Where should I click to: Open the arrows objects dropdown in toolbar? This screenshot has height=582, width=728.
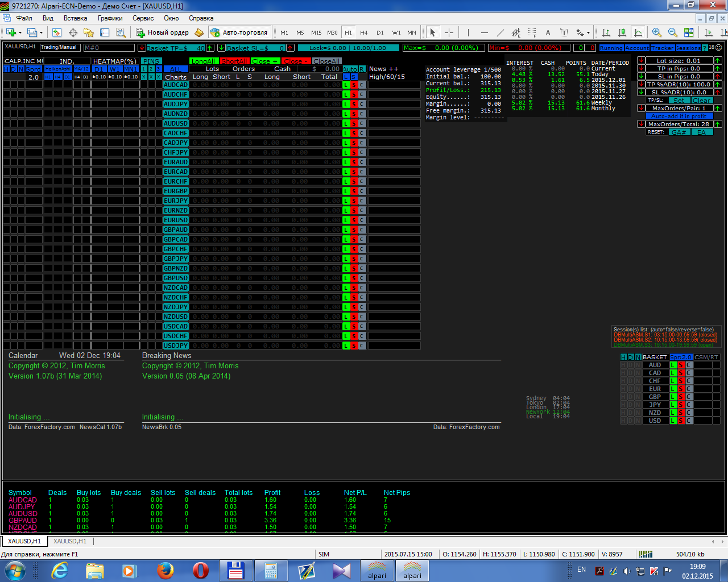click(x=588, y=32)
